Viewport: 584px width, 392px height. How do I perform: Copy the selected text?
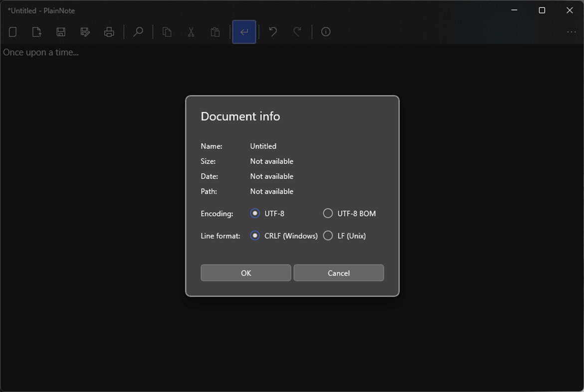pos(167,31)
